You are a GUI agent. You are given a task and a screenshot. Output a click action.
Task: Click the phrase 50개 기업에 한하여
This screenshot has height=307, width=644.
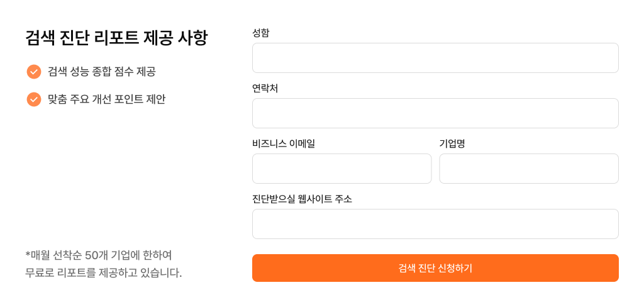(128, 256)
